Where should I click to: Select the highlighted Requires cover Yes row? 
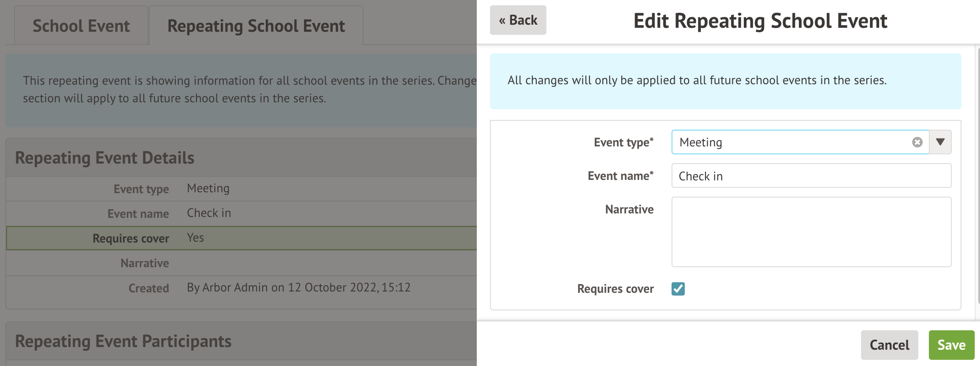[241, 238]
